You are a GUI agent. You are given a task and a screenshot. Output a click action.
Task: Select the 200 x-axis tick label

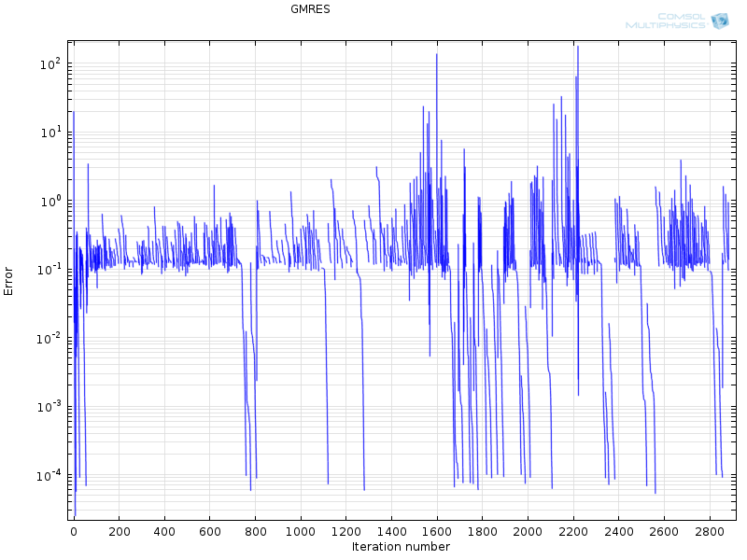tap(119, 532)
